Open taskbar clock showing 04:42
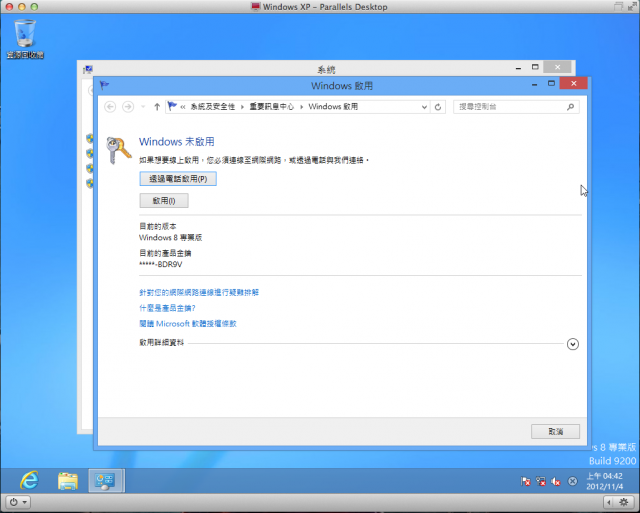Image resolution: width=640 pixels, height=513 pixels. tap(604, 481)
